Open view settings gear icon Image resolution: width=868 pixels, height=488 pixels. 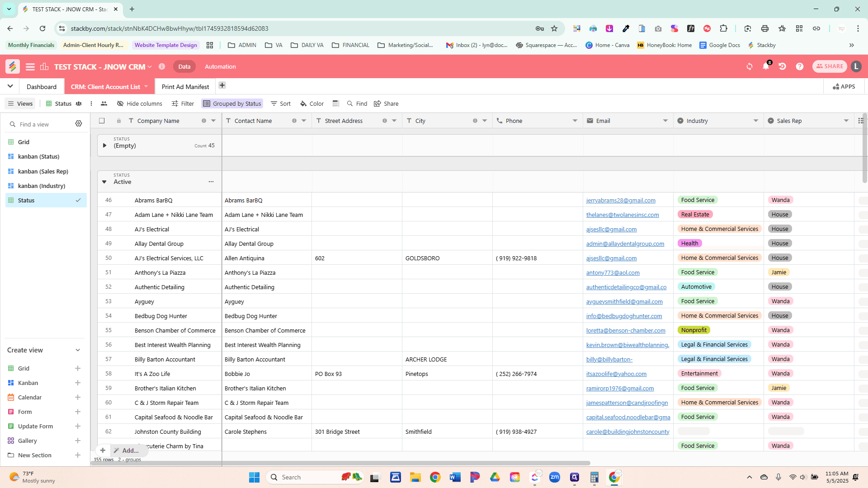tap(79, 124)
